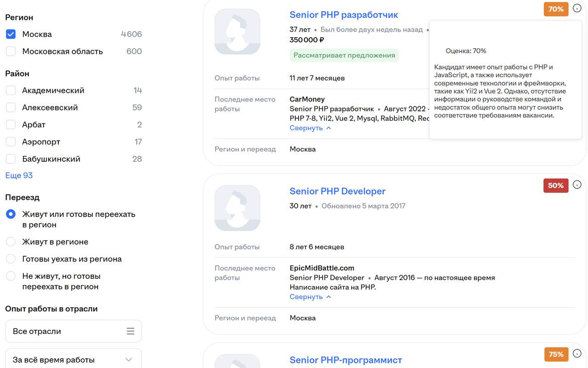Uncheck the Москва region checkbox
The width and height of the screenshot is (588, 368).
coord(11,34)
